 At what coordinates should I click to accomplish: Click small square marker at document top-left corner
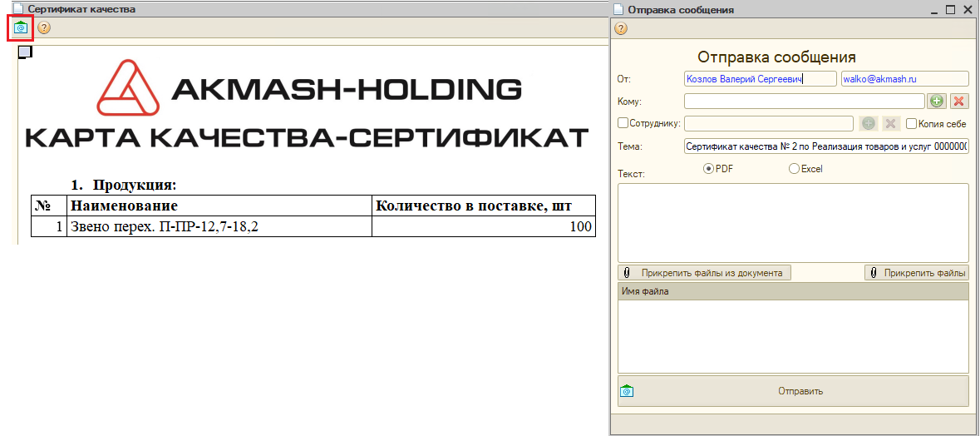[x=24, y=52]
